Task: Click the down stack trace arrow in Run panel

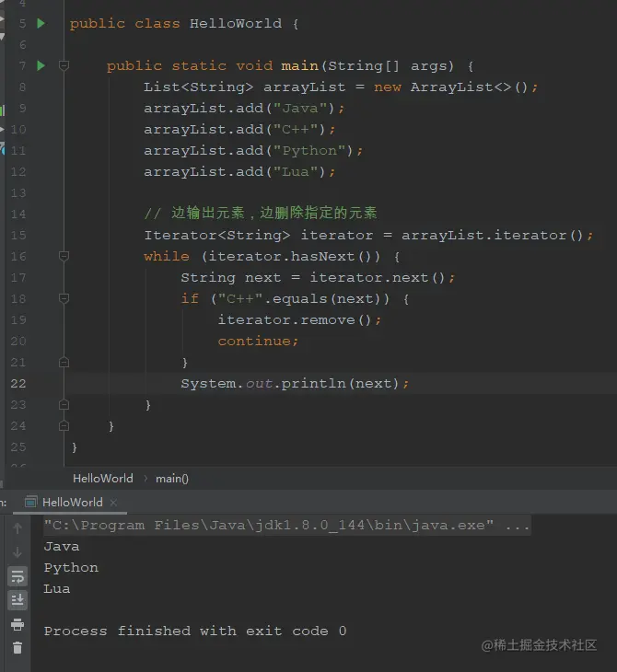Action: 17,552
